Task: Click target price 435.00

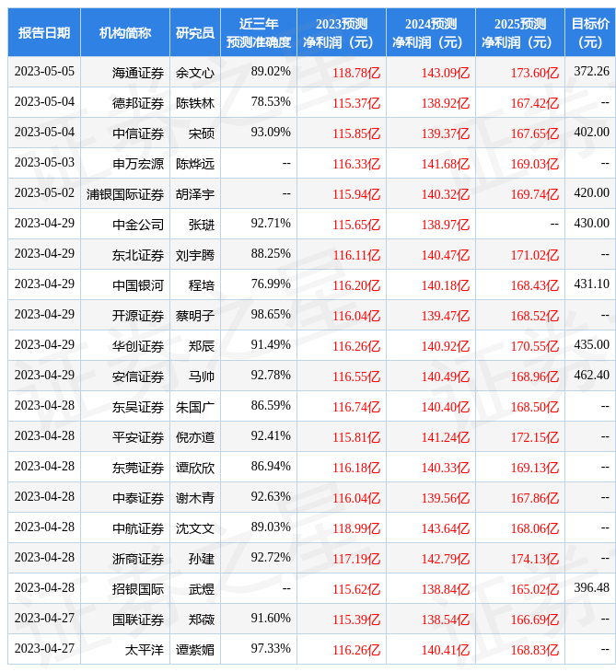Action: coord(591,344)
